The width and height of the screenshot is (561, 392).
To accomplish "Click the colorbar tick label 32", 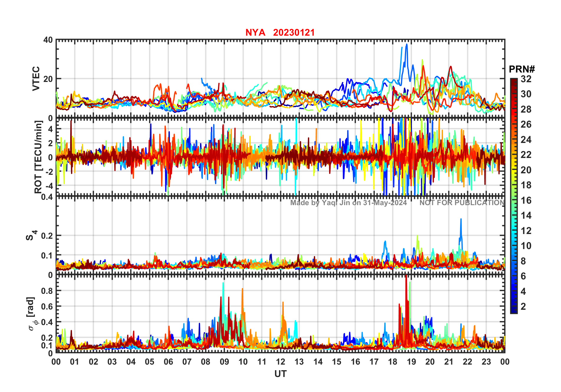I will click(526, 79).
